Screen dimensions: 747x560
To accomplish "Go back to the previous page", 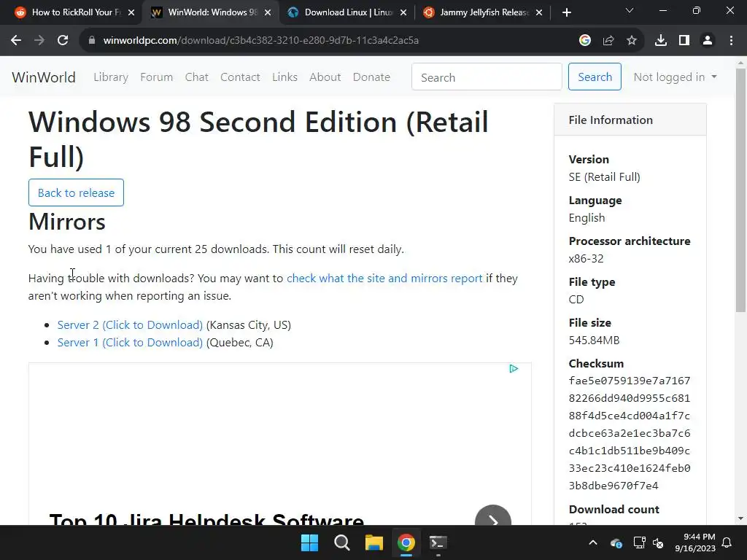I will (x=16, y=41).
